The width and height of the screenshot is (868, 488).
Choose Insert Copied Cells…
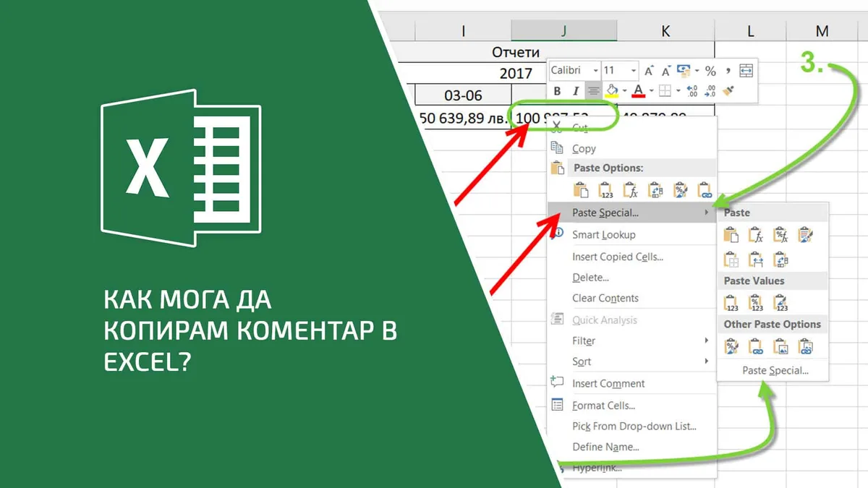coord(631,257)
